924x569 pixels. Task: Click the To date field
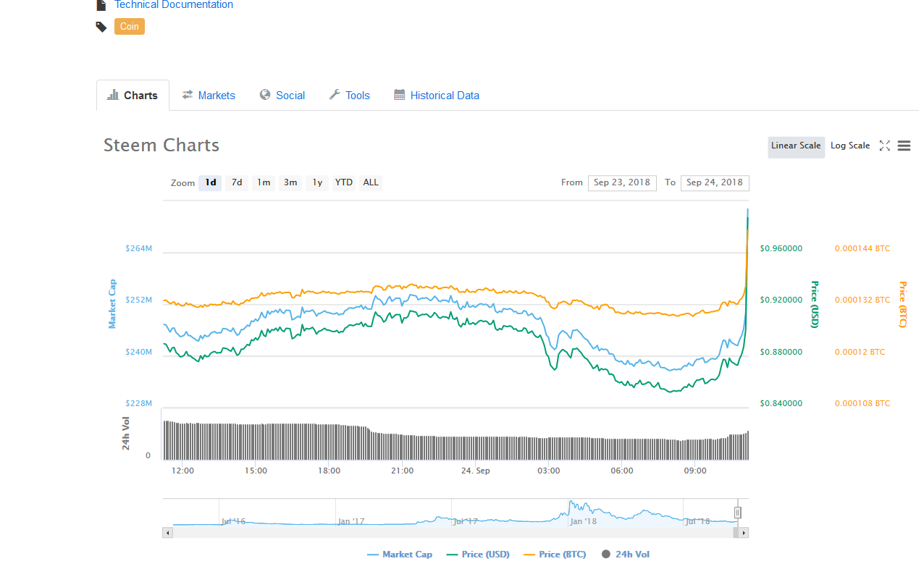(715, 182)
